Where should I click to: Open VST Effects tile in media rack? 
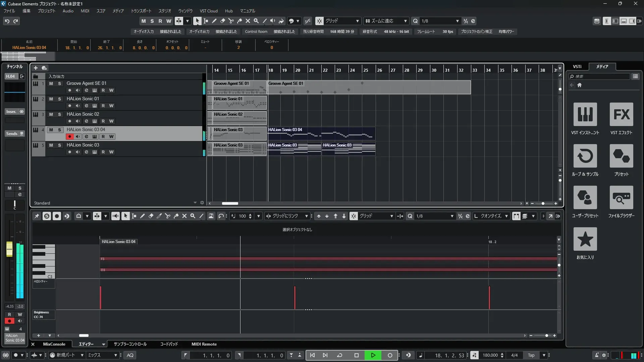pos(621,114)
